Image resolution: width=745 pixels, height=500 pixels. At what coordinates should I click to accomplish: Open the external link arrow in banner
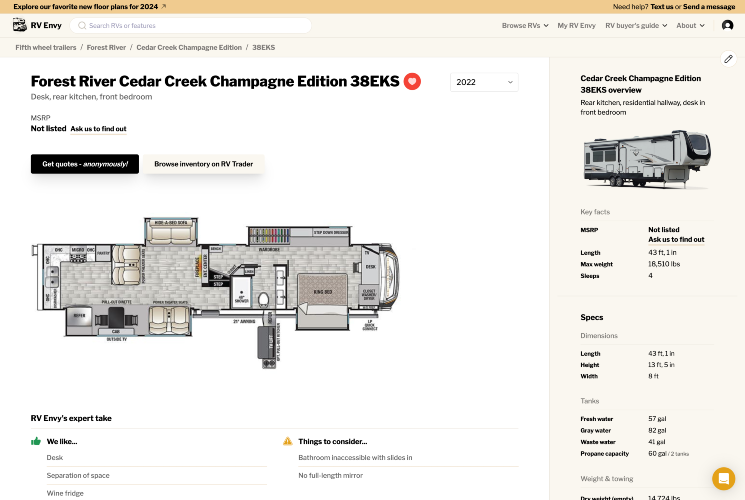click(163, 7)
